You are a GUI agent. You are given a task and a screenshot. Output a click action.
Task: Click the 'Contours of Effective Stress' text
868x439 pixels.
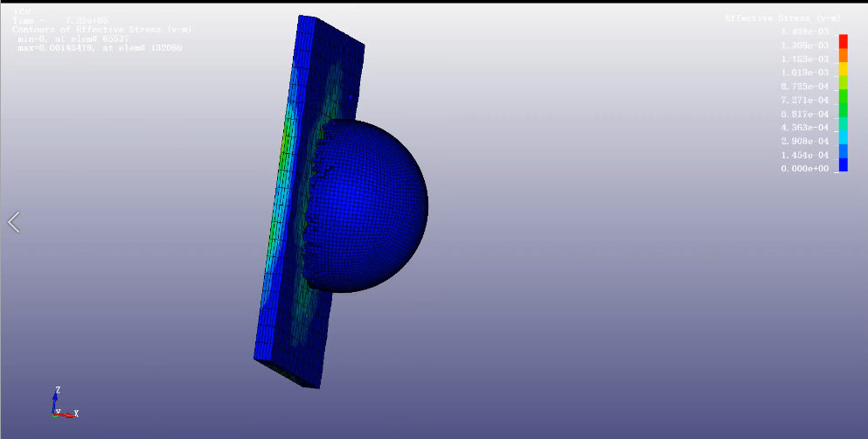click(102, 30)
